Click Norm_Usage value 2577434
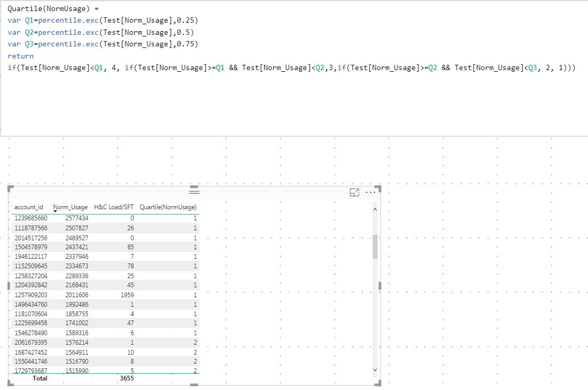The width and height of the screenshot is (588, 390). point(77,218)
